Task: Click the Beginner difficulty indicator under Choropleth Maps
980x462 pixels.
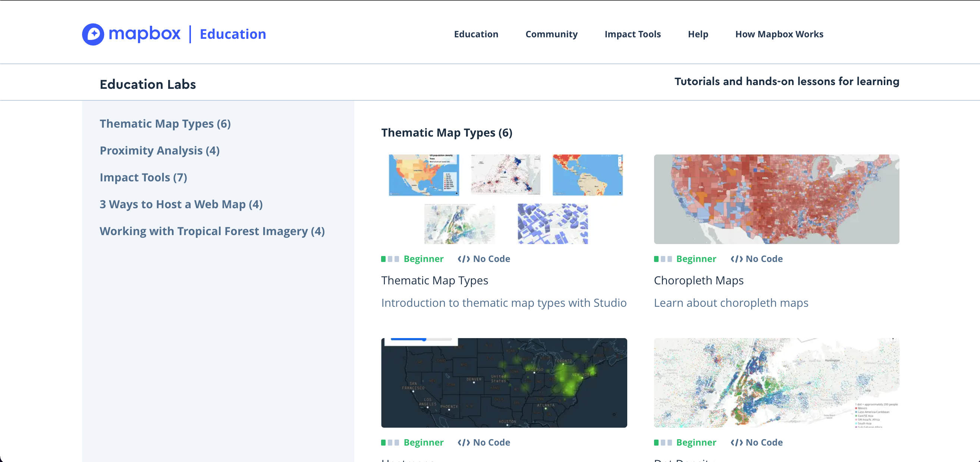Action: [x=663, y=259]
